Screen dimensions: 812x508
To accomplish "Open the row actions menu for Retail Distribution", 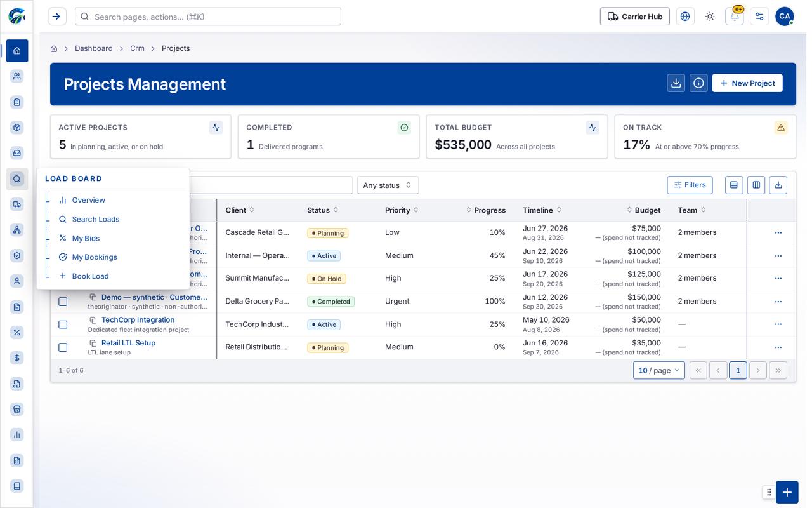I will pos(778,347).
